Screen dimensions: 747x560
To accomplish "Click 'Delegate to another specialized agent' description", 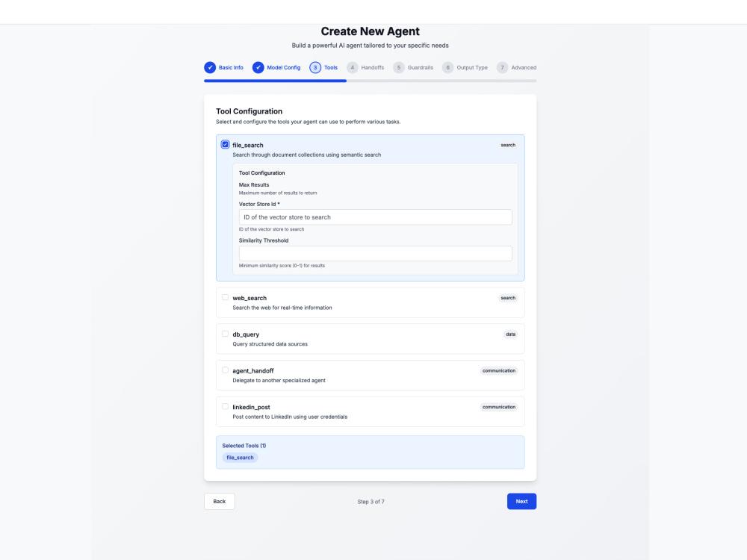I will click(x=279, y=381).
